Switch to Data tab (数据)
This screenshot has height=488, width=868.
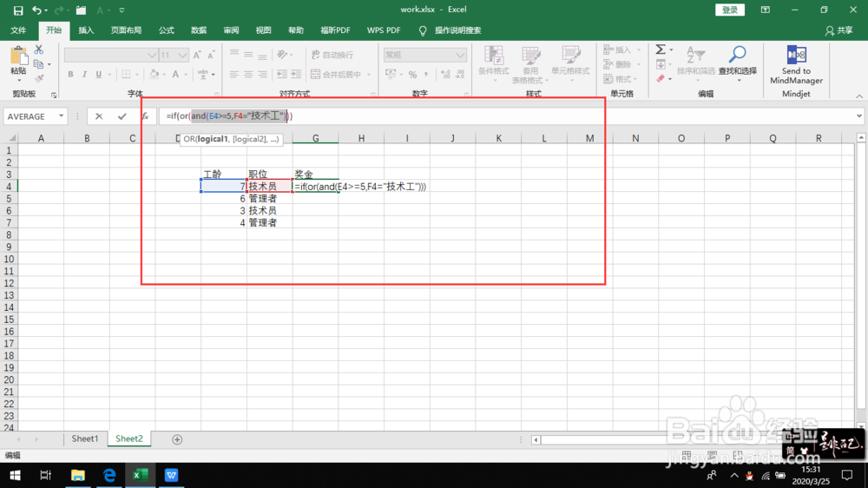click(199, 30)
